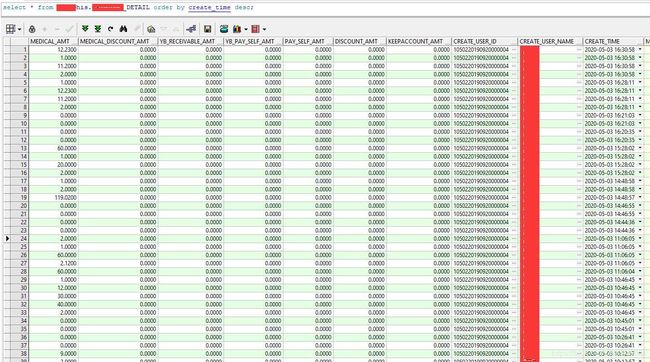The height and width of the screenshot is (362, 650).
Task: Open CREATE_TIME date dropdown in row 13
Action: pyautogui.click(x=640, y=148)
